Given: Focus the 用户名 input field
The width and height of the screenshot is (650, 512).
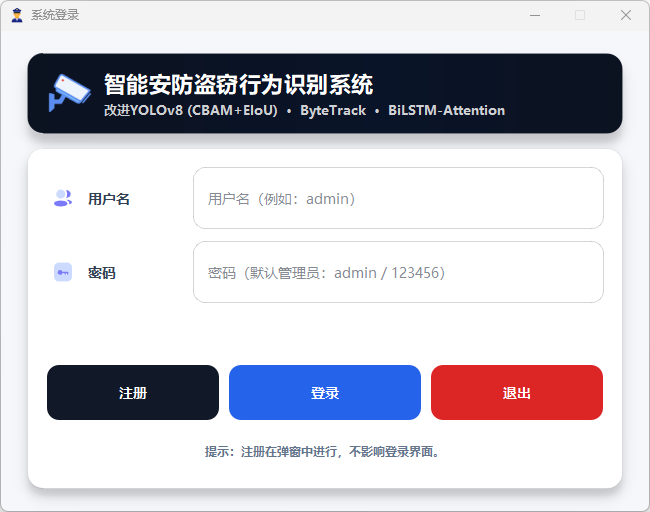Looking at the screenshot, I should coord(398,198).
